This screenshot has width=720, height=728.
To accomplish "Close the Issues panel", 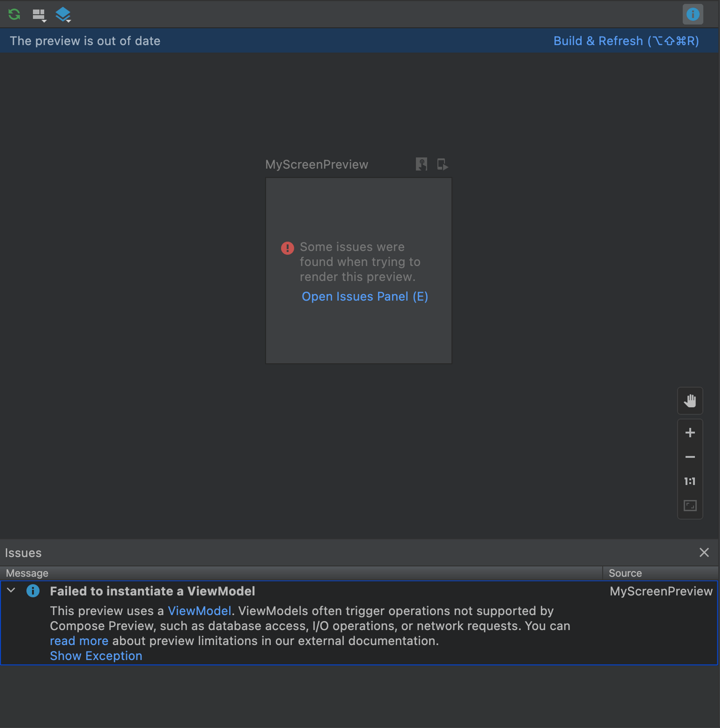I will pos(704,552).
